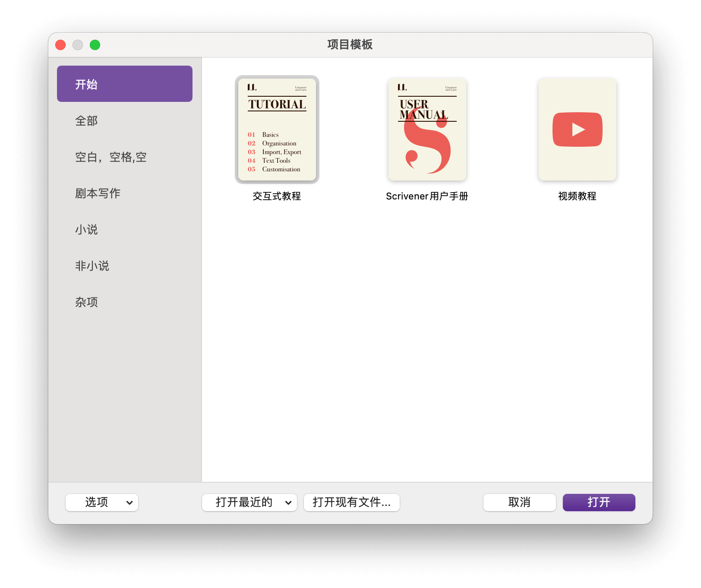Select the video tutorial play icon

578,130
